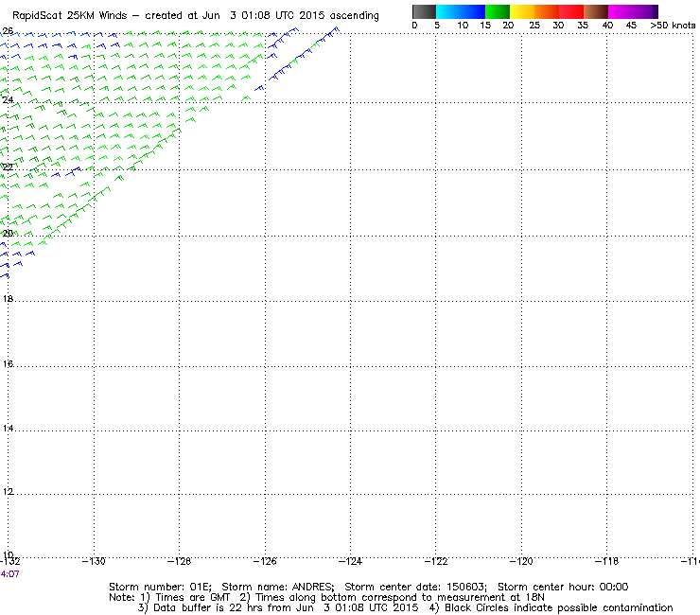
Task: Click the 'Black Circles indicate possible contamination' note
Action: click(558, 607)
